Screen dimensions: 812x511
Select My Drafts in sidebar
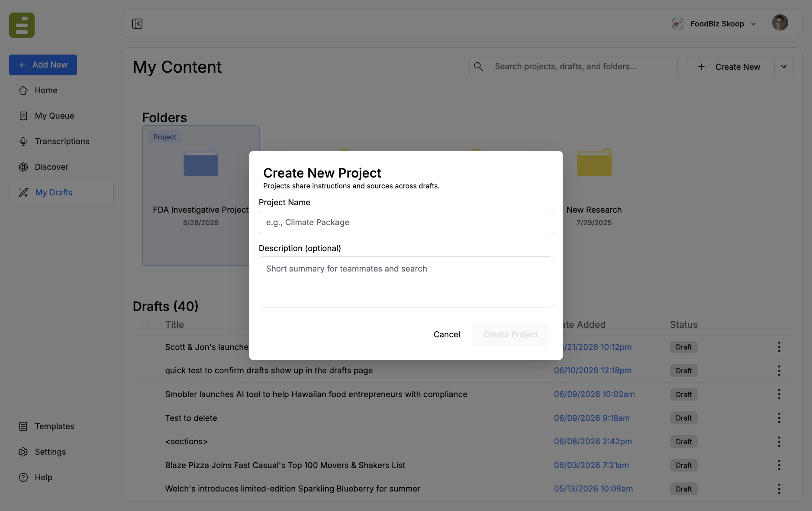click(61, 192)
